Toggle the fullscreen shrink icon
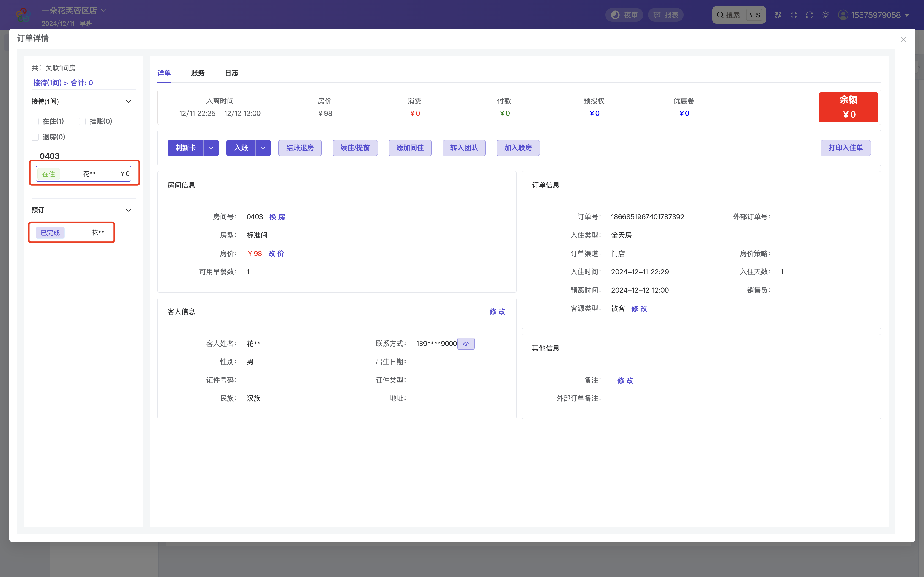 [794, 15]
